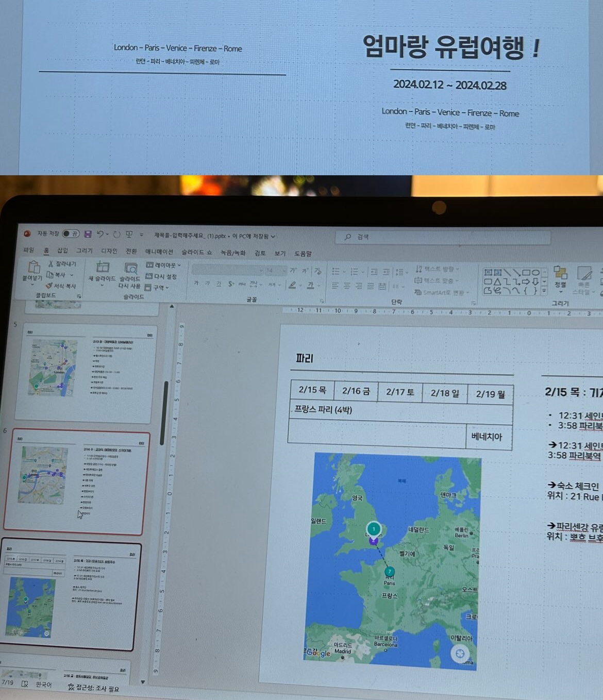
Task: Toggle text shadow S formatting
Action: 230,284
